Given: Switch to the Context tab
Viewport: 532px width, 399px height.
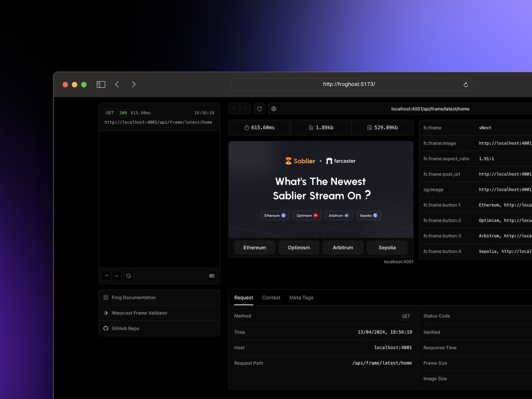Looking at the screenshot, I should click(x=271, y=298).
